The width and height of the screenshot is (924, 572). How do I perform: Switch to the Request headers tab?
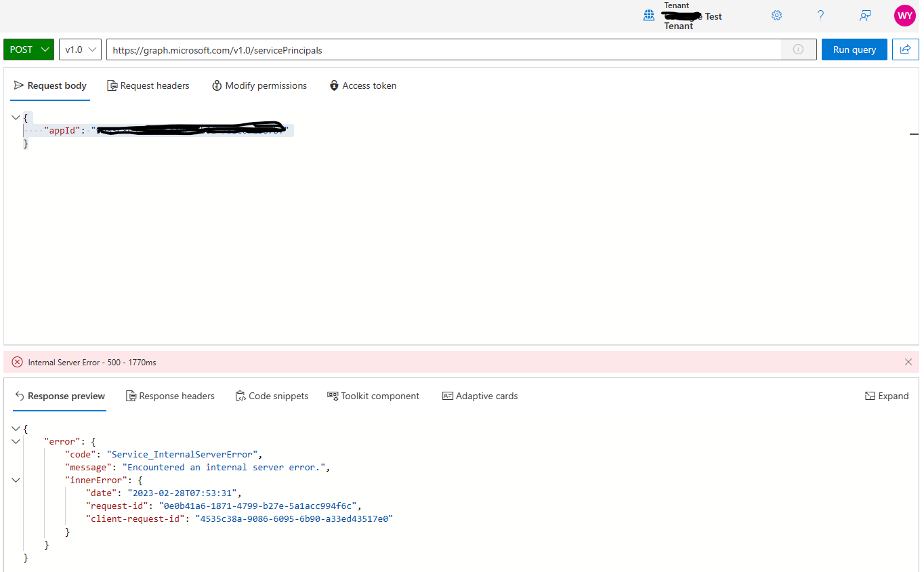point(148,85)
